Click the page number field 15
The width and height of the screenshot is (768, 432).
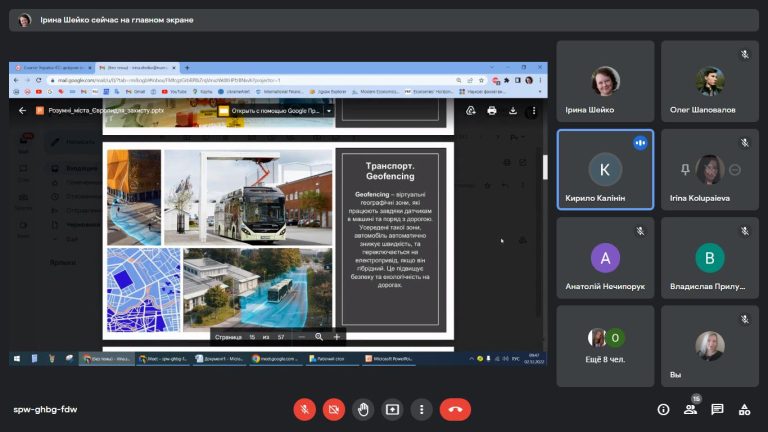252,337
